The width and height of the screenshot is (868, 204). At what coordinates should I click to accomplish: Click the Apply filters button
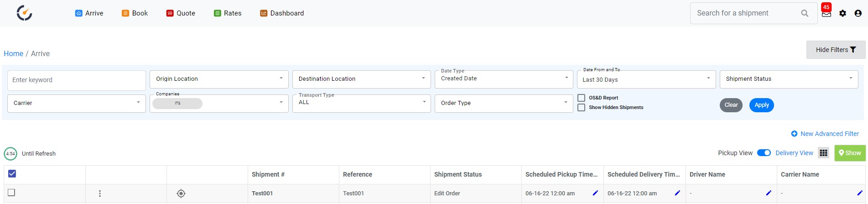[x=762, y=105]
